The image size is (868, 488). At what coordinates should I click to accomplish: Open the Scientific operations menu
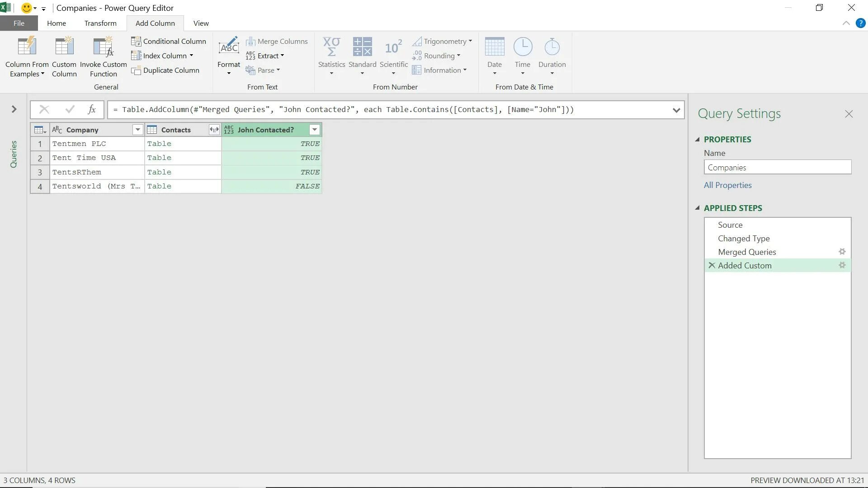coord(393,56)
